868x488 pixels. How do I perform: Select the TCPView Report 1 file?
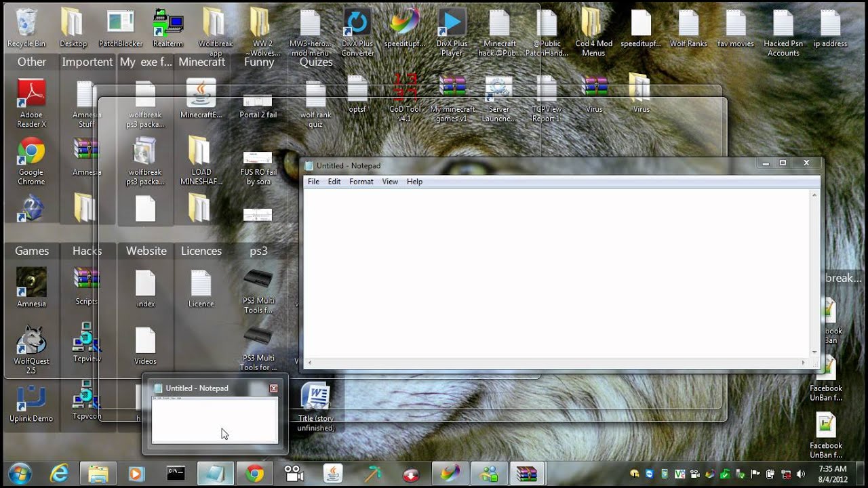(x=546, y=98)
